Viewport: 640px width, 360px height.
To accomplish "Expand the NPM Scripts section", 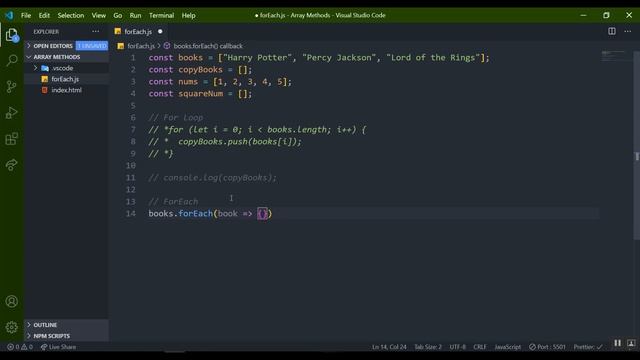I will (x=67, y=336).
